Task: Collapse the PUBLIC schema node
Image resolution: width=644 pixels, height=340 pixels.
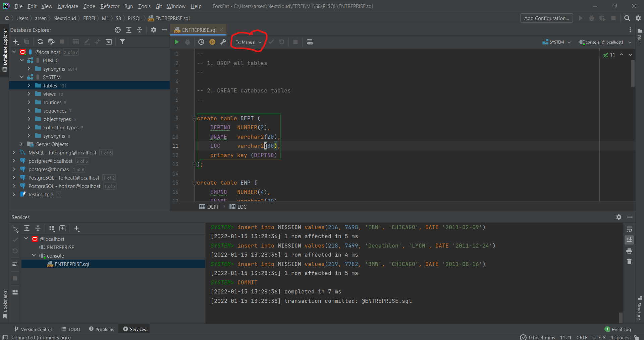Action: click(22, 60)
